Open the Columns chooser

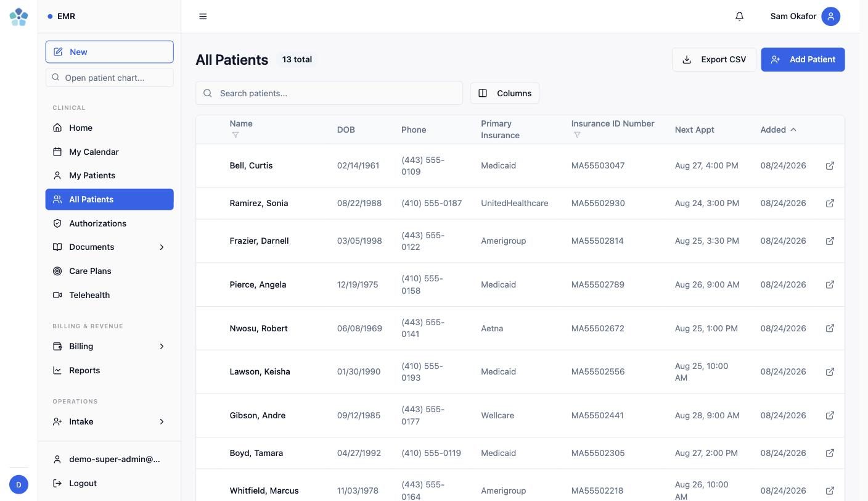504,93
